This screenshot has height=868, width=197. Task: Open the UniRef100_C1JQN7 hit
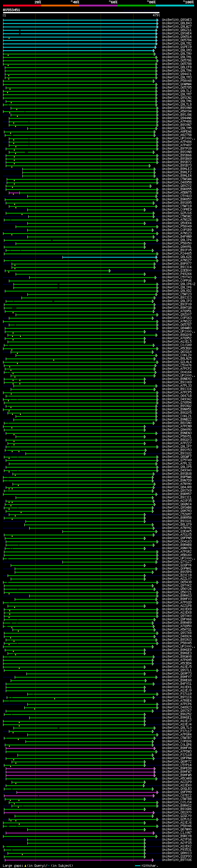[177, 833]
